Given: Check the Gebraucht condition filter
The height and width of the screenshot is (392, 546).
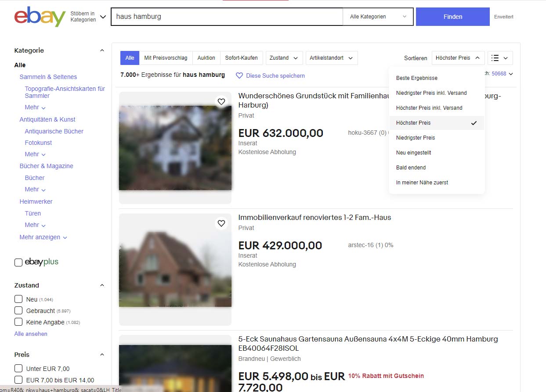Looking at the screenshot, I should point(18,310).
